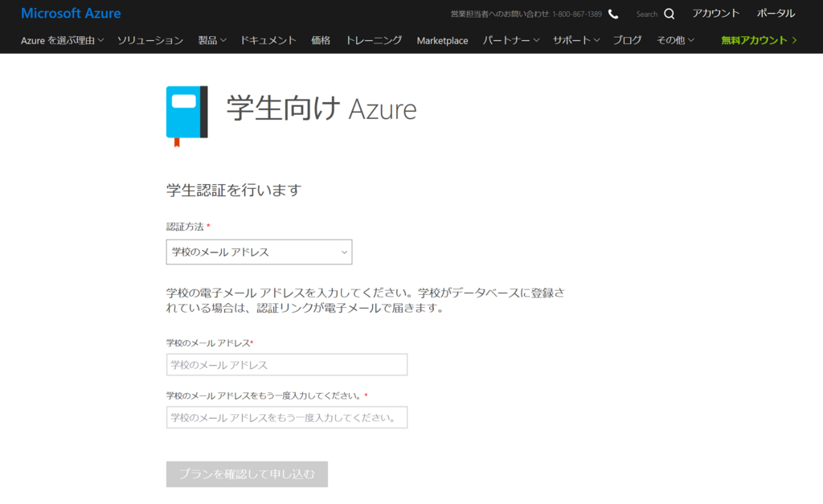Click the 学校の電子メール アドレスを入力 instruction paragraph
Viewport: 823px width, 504px height.
pos(366,301)
